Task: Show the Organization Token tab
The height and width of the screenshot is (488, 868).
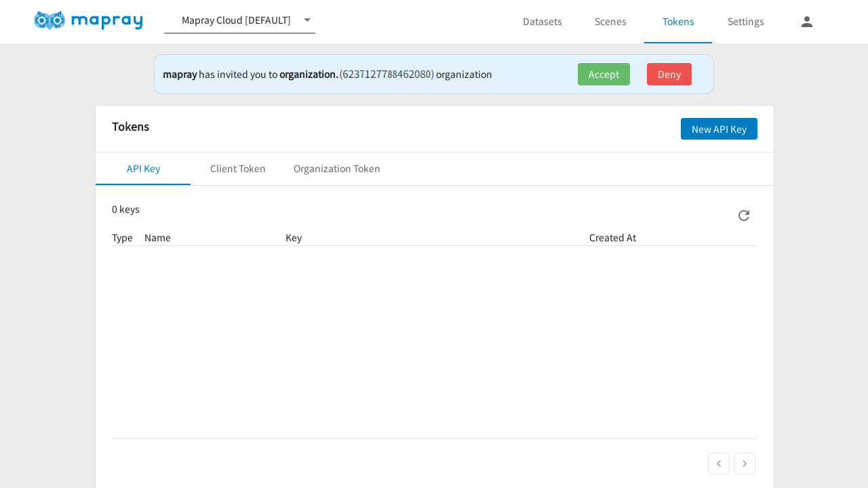Action: point(336,169)
